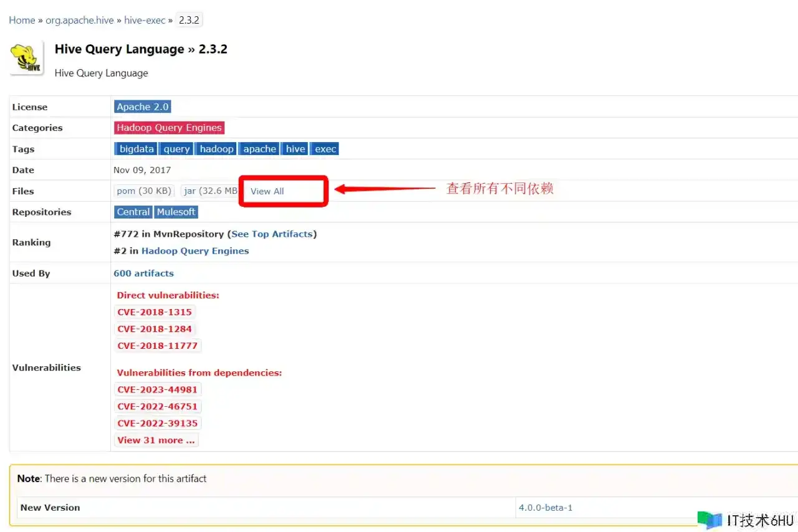The width and height of the screenshot is (798, 532).
Task: Open the Mulesoft repository badge
Action: pos(176,212)
